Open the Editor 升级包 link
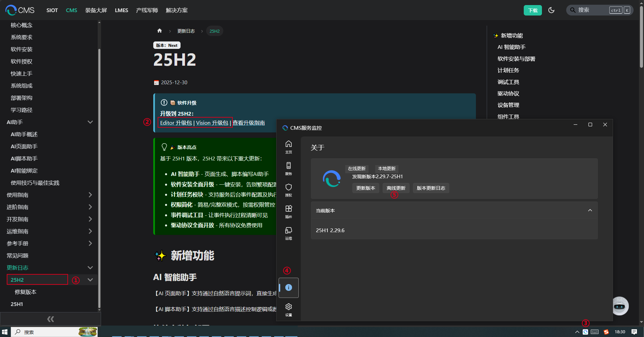The width and height of the screenshot is (644, 337). tap(175, 123)
